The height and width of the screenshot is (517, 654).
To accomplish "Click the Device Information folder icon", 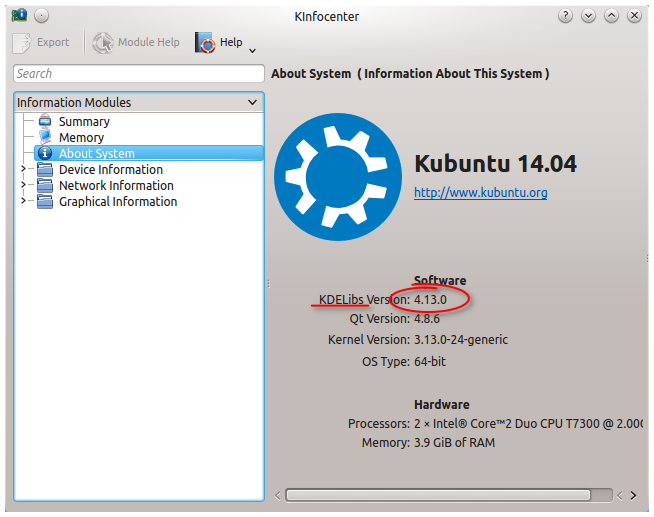I will [44, 169].
